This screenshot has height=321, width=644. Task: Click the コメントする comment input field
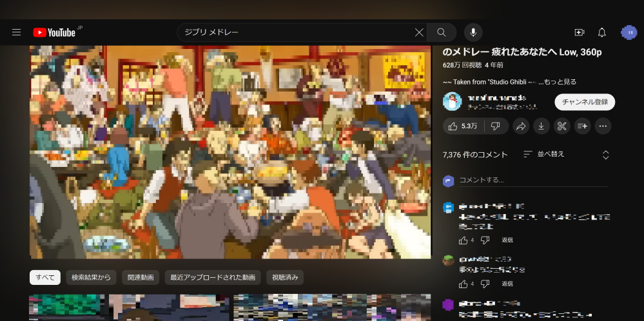click(x=533, y=180)
